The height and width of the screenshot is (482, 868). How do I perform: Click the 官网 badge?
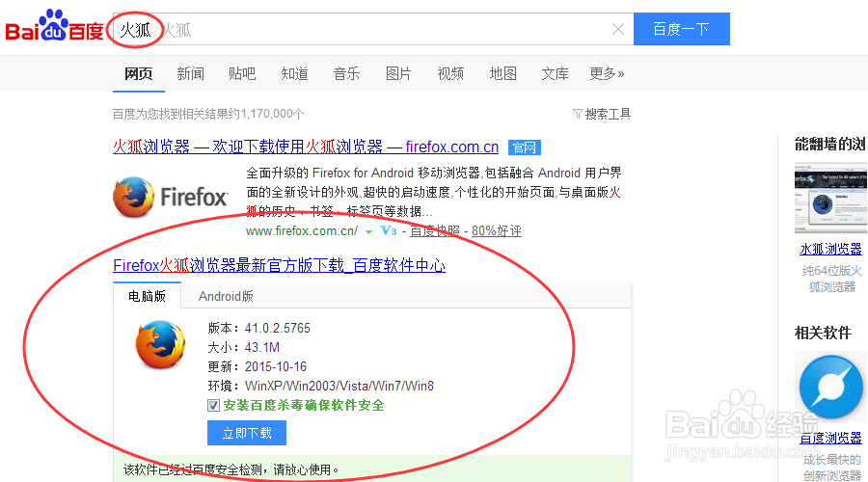pyautogui.click(x=525, y=147)
